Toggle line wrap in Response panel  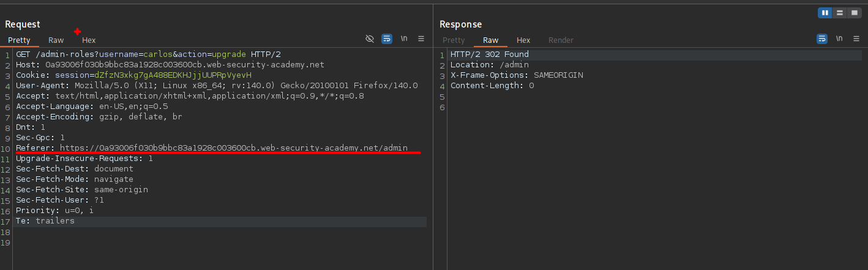tap(821, 39)
